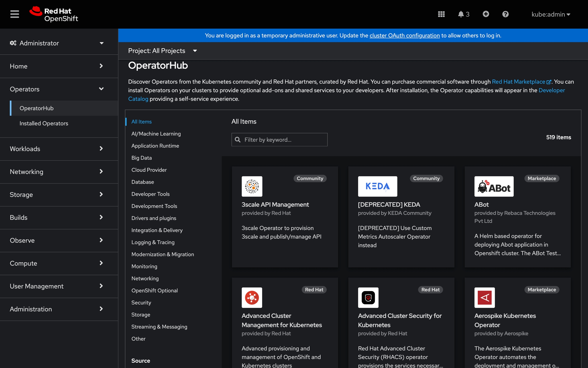
Task: Collapse the Operators navigation section
Action: click(x=57, y=89)
